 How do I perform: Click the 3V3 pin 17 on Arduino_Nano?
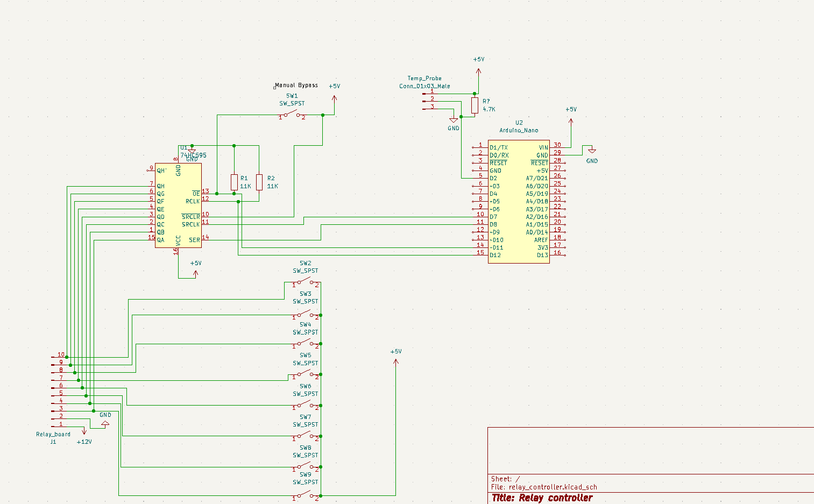pos(557,247)
